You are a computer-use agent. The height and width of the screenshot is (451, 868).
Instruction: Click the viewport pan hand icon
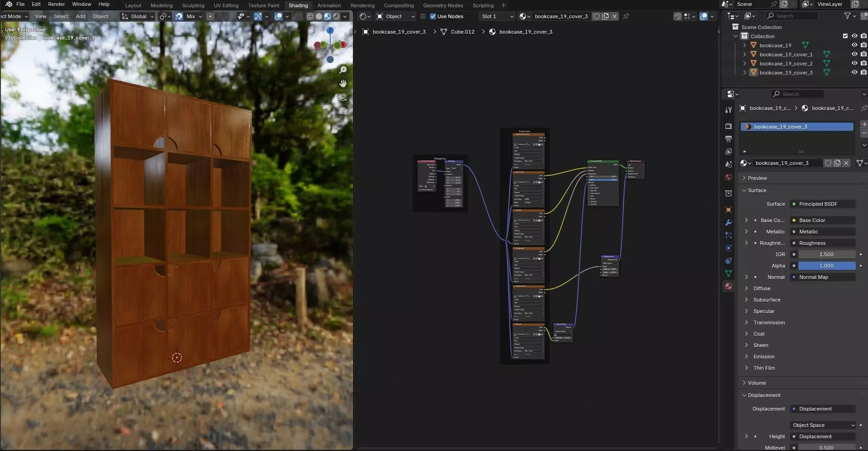pyautogui.click(x=343, y=84)
